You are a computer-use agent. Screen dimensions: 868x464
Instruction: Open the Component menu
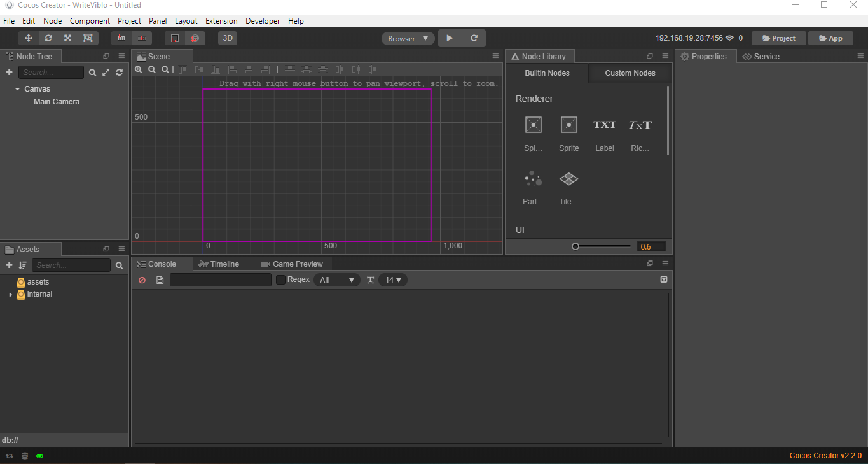tap(90, 21)
